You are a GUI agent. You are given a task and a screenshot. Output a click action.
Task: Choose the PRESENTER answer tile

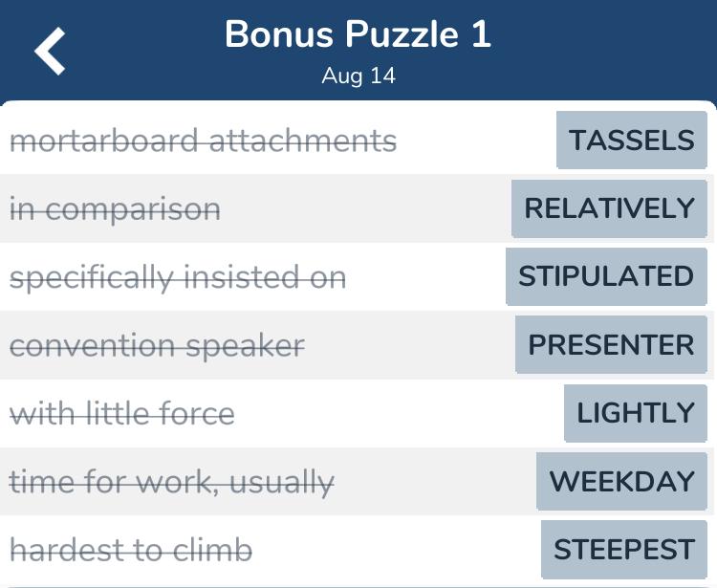(x=611, y=345)
